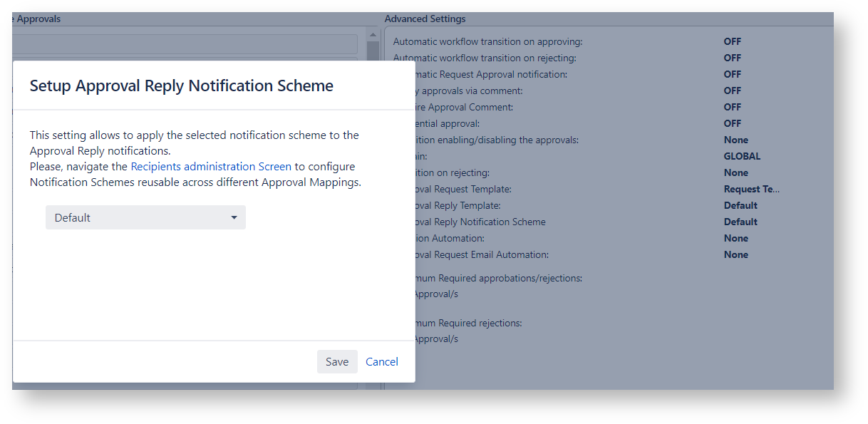Toggle OFF value for workflow transition on rejecting
The image size is (868, 424).
click(733, 58)
